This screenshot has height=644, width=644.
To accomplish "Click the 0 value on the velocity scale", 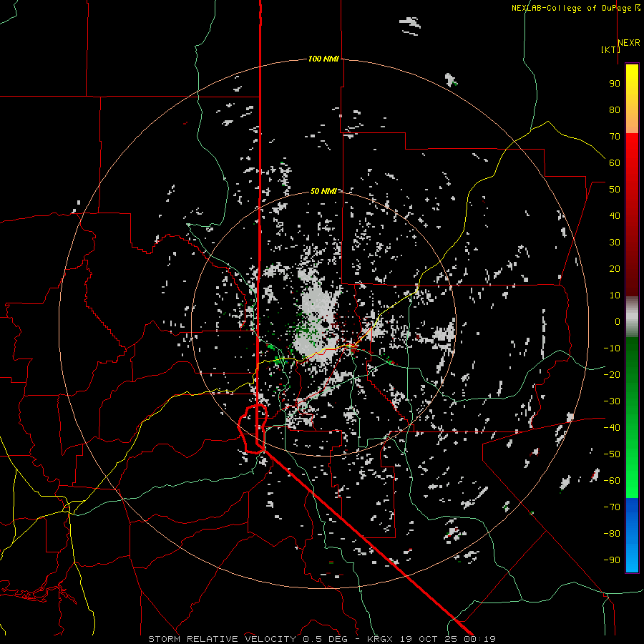I will [618, 322].
